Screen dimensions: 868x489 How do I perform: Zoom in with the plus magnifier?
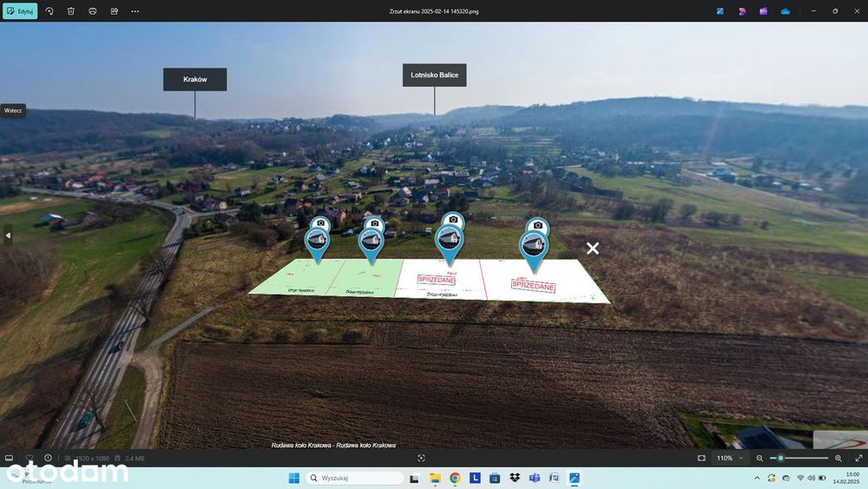coord(838,458)
